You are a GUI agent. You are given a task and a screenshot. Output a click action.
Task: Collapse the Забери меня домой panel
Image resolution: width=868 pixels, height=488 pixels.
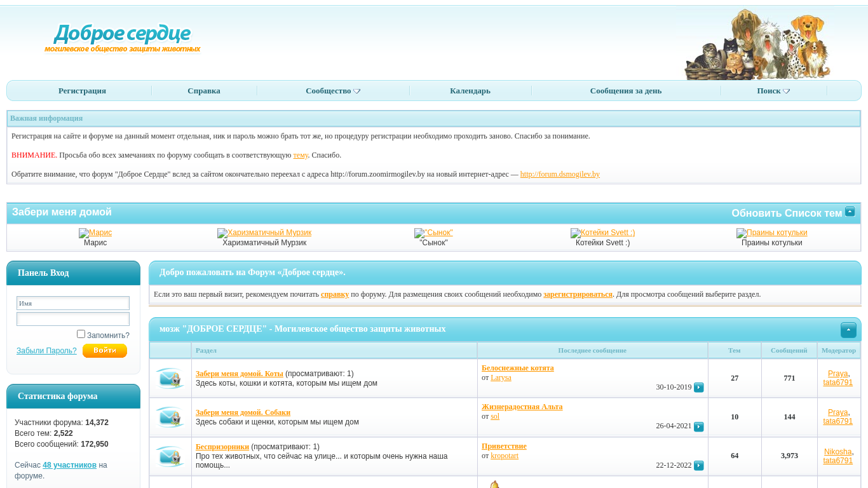coord(850,212)
